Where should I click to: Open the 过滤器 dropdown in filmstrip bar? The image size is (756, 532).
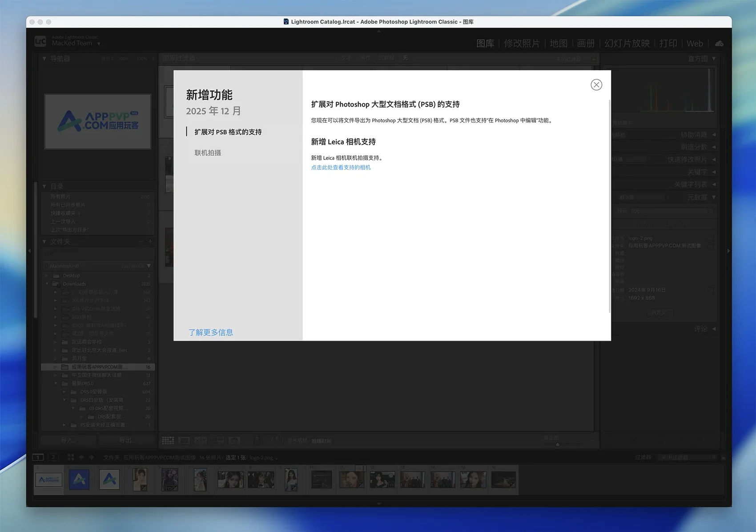point(687,457)
